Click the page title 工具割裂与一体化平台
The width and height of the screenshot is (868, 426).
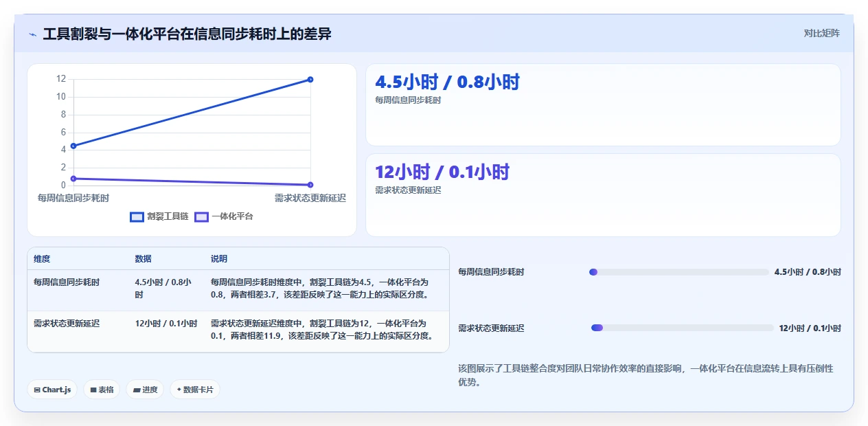[x=187, y=34]
